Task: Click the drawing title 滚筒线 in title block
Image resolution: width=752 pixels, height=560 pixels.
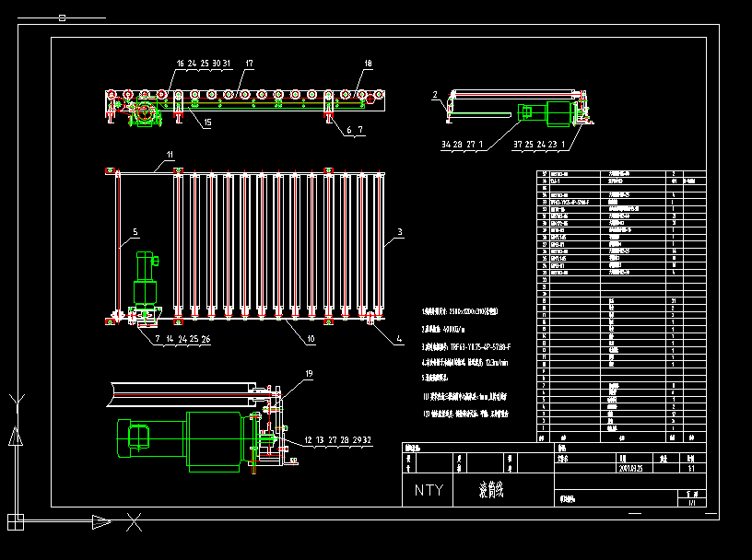Action: click(x=492, y=487)
